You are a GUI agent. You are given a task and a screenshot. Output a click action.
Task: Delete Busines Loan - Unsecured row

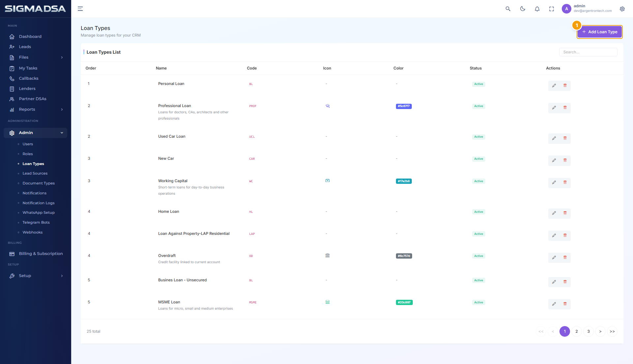click(x=565, y=282)
